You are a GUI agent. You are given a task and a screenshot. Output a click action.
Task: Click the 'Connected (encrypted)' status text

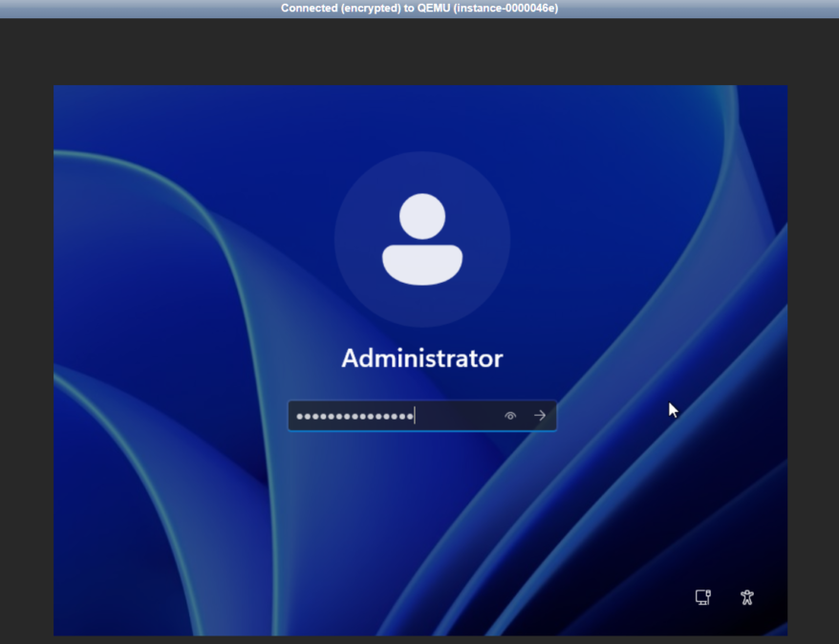pos(334,8)
